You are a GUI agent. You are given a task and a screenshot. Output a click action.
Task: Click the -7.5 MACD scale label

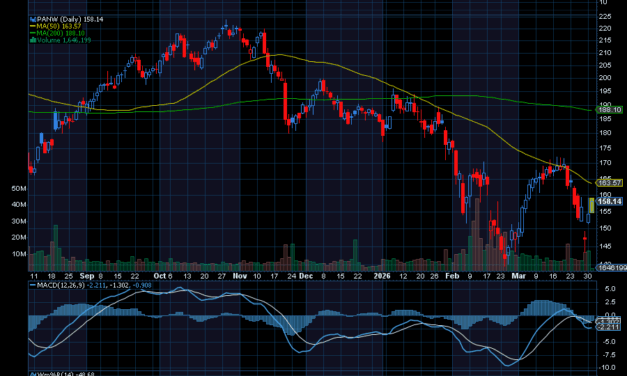[x=608, y=355]
